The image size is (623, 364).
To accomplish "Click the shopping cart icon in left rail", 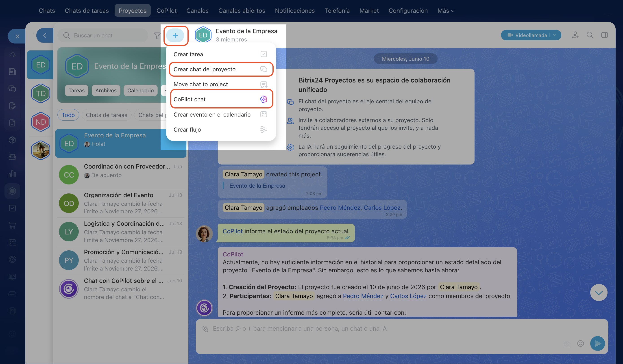I will 12,225.
